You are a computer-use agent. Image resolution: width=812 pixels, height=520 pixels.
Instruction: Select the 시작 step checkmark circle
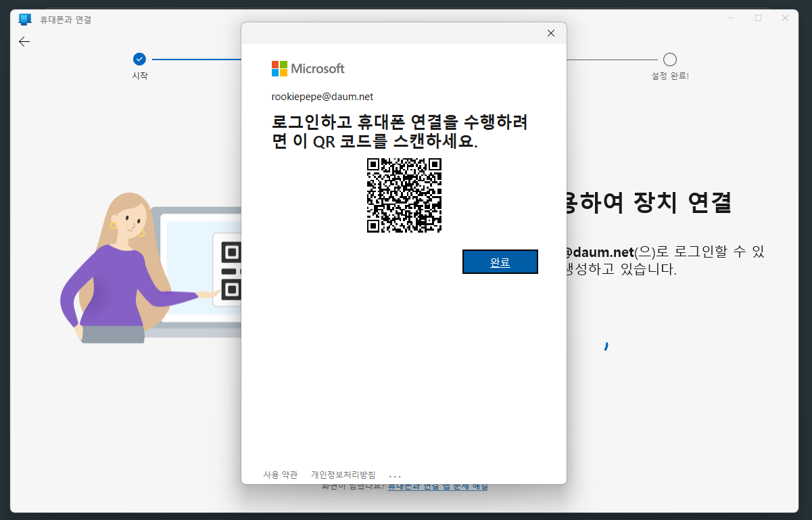pyautogui.click(x=139, y=60)
